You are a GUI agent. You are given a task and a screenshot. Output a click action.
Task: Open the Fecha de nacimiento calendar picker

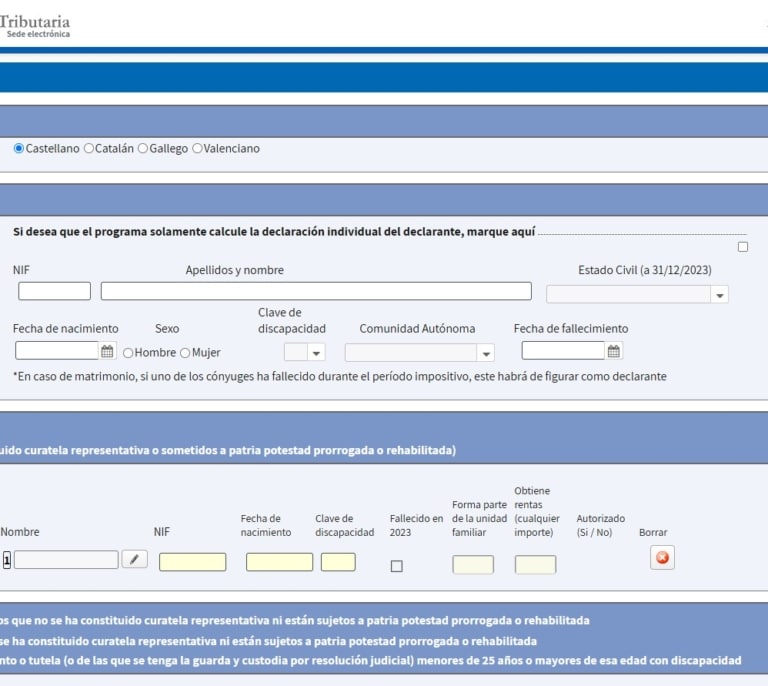click(107, 351)
